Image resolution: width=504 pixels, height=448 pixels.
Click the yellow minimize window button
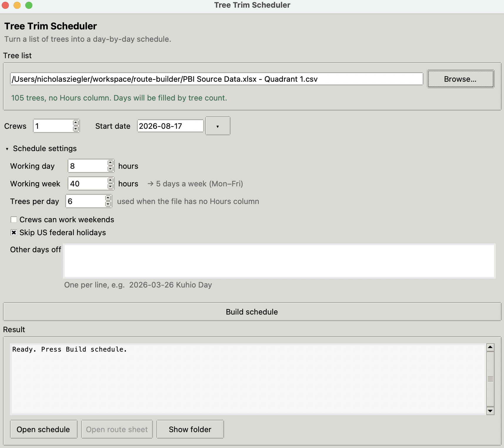pos(17,5)
